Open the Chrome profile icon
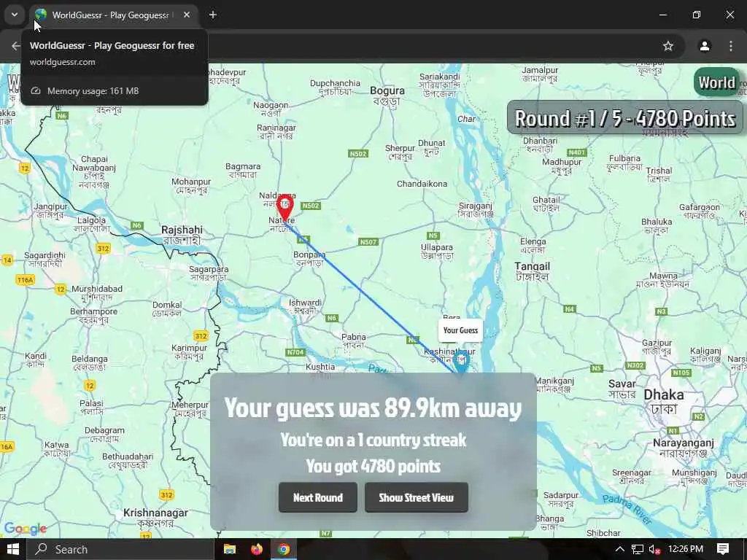Image resolution: width=747 pixels, height=560 pixels. [705, 46]
